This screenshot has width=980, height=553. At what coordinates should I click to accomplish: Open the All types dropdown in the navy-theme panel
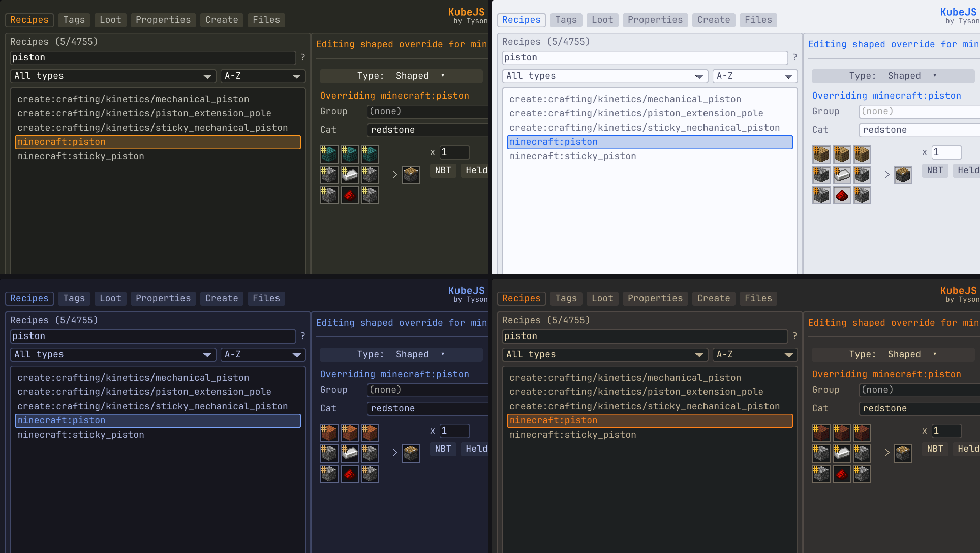point(113,355)
